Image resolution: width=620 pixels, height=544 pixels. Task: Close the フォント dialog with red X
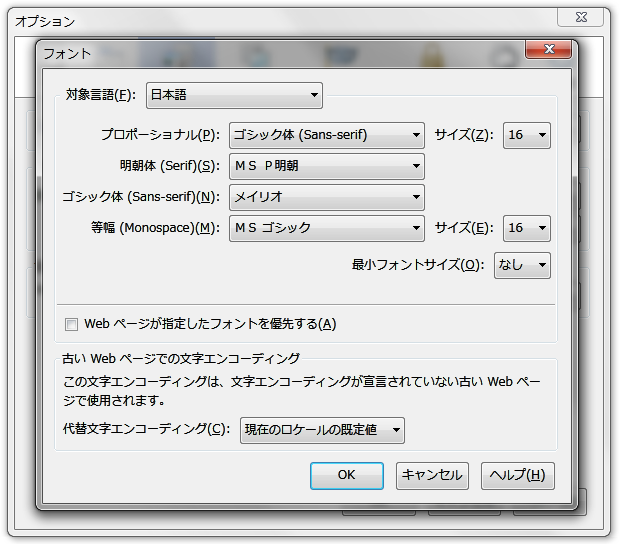[x=548, y=49]
